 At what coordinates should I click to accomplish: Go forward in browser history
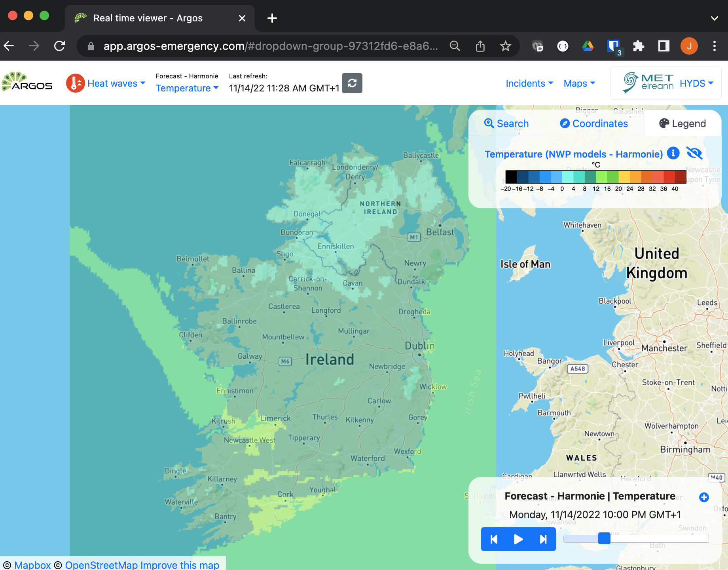[x=34, y=46]
